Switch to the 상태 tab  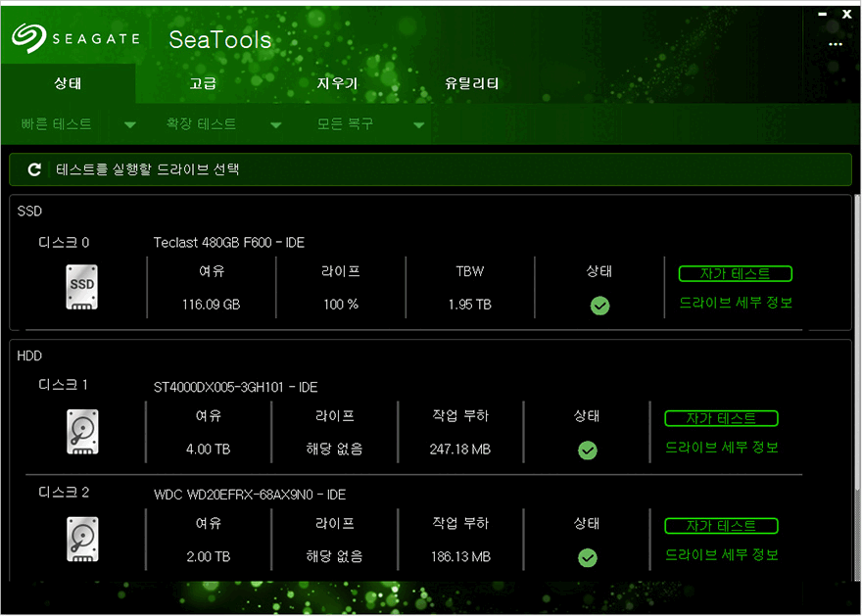69,83
